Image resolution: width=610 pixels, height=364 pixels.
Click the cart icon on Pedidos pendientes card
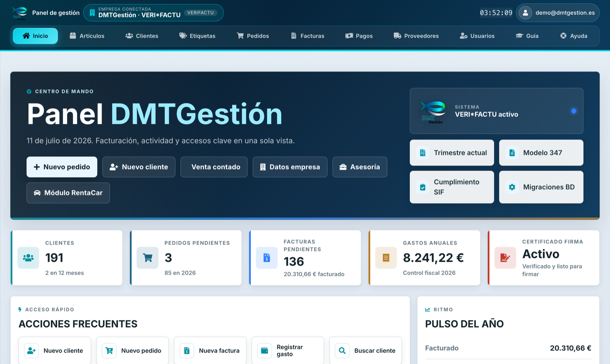coord(148,258)
